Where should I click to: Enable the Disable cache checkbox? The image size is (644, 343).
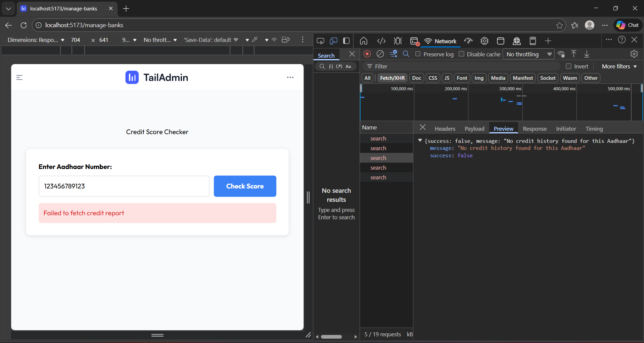coord(461,54)
